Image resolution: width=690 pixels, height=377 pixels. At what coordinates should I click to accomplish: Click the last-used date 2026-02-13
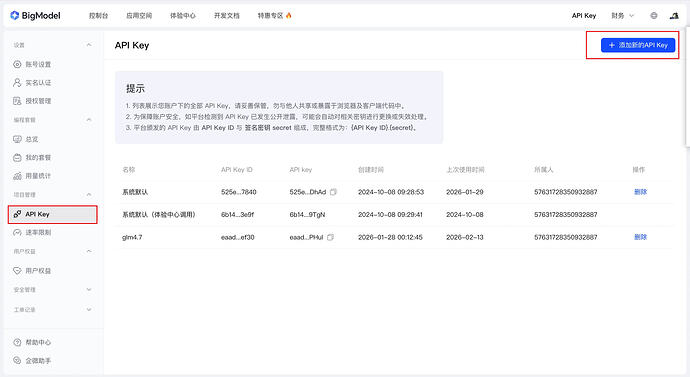click(x=465, y=237)
